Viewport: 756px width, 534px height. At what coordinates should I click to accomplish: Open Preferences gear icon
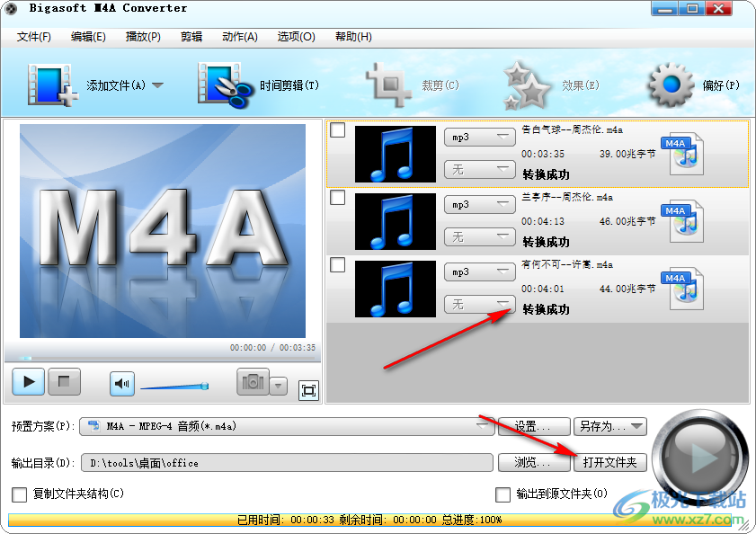(x=671, y=85)
